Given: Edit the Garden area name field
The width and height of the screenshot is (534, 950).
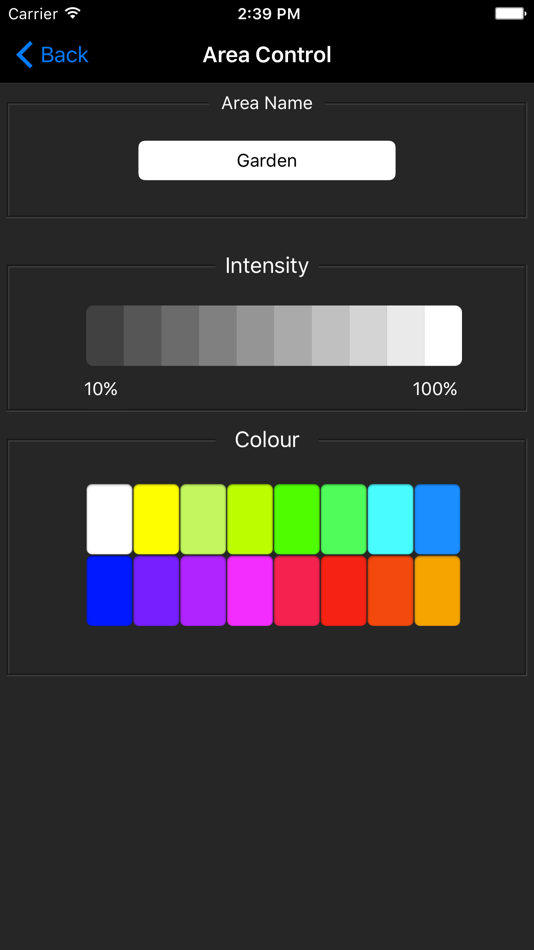Looking at the screenshot, I should click(267, 161).
